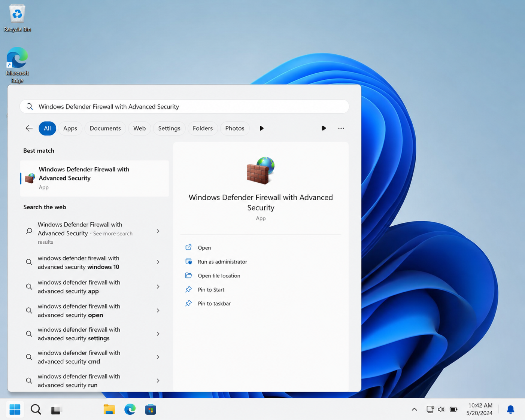525x420 pixels.
Task: Select the All filter tab
Action: click(x=47, y=128)
